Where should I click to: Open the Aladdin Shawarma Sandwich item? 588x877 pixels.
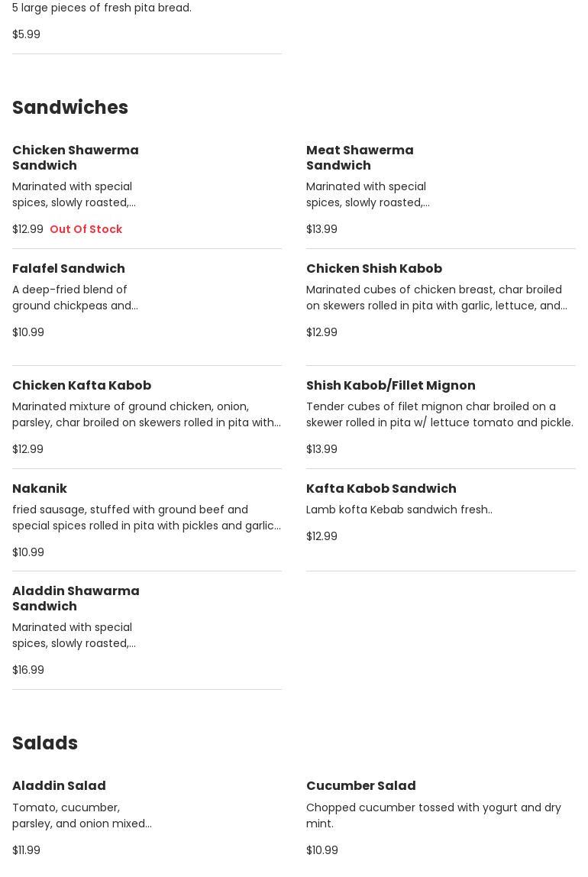pyautogui.click(x=76, y=598)
